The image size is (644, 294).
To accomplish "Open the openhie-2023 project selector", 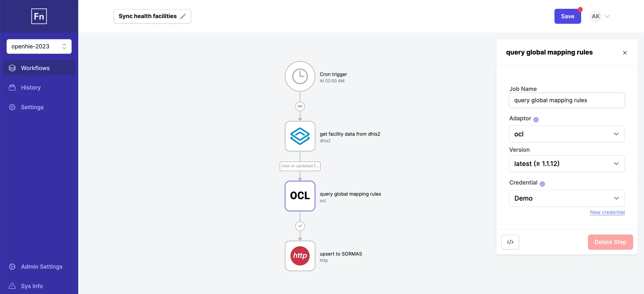I will [39, 47].
